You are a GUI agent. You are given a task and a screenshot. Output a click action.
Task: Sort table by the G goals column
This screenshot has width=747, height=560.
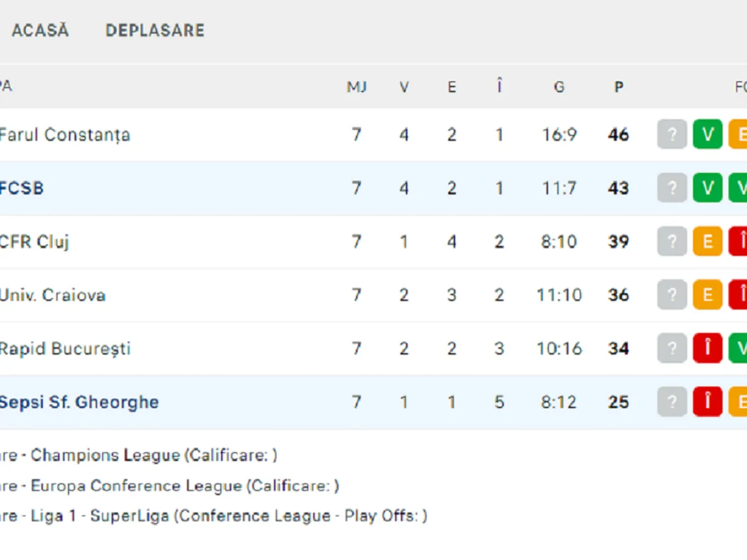[559, 87]
